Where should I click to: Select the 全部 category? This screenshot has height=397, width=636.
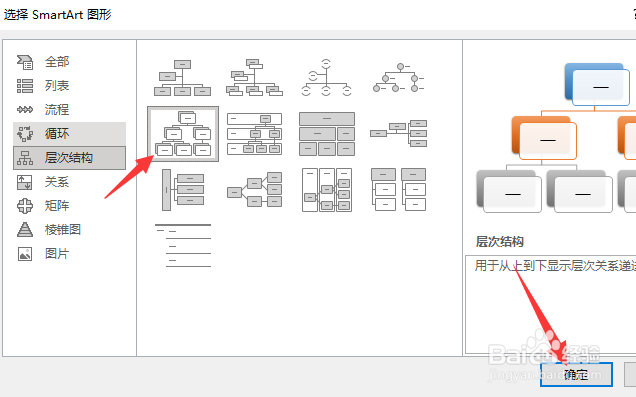click(69, 62)
